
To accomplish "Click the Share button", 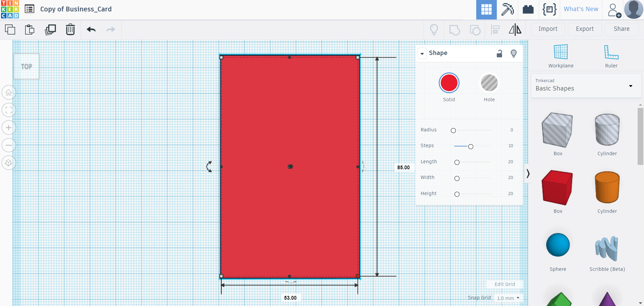I will click(622, 29).
